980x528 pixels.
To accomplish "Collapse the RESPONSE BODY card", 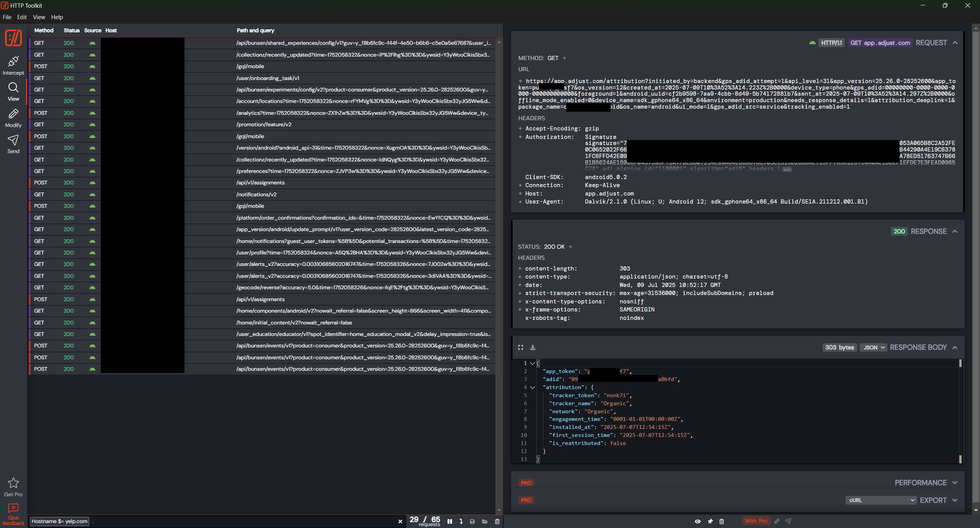I will pos(955,347).
